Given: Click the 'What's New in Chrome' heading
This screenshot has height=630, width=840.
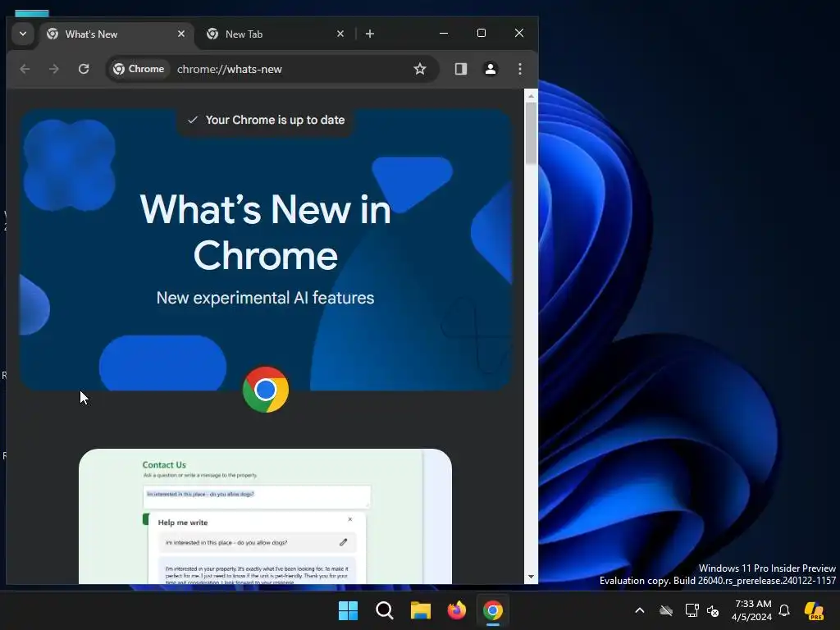Looking at the screenshot, I should (x=266, y=232).
